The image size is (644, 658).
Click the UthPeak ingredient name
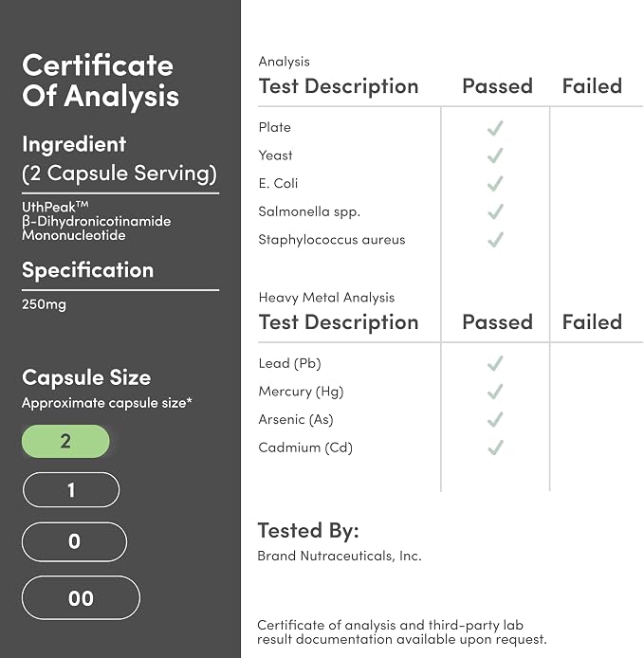tap(55, 207)
